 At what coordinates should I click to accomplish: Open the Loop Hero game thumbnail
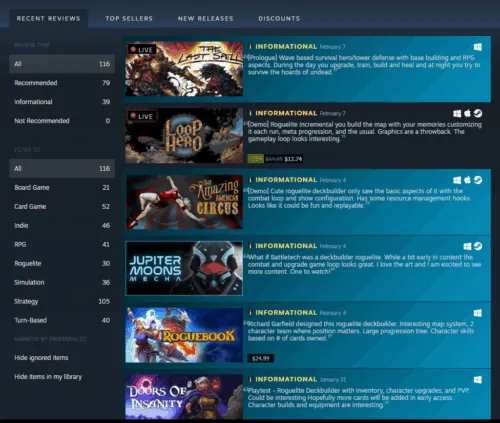point(184,135)
